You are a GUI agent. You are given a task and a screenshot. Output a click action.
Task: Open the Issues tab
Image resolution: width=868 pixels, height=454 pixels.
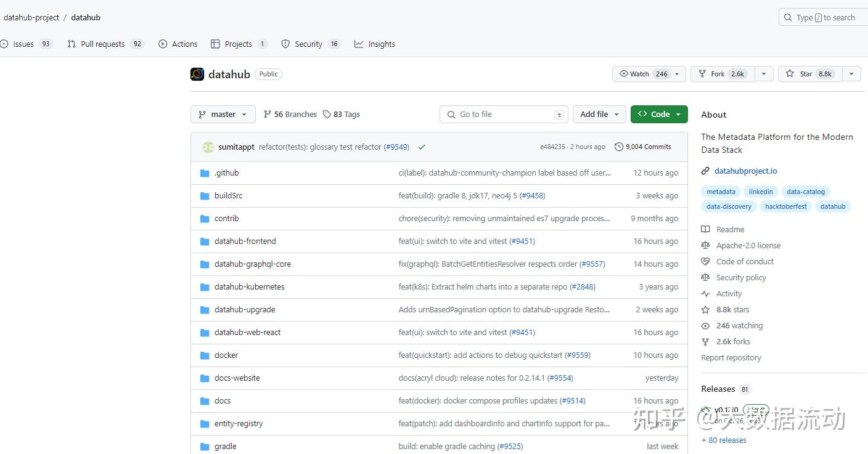26,44
